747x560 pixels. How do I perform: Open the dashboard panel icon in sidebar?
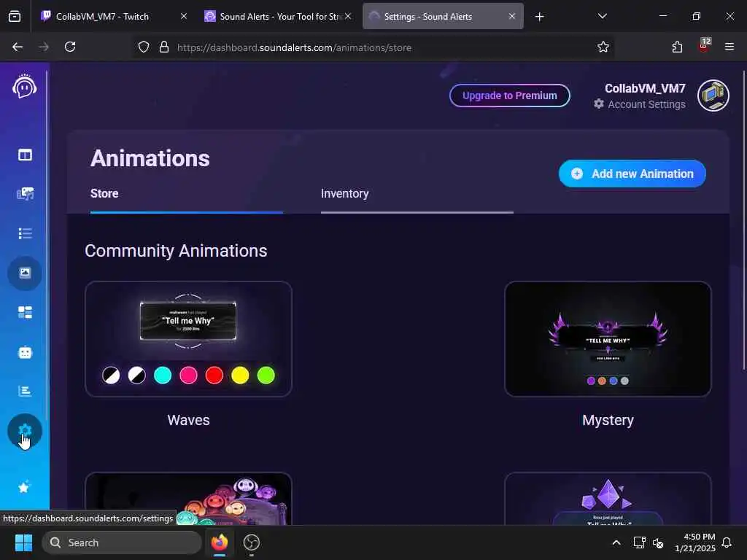coord(25,155)
